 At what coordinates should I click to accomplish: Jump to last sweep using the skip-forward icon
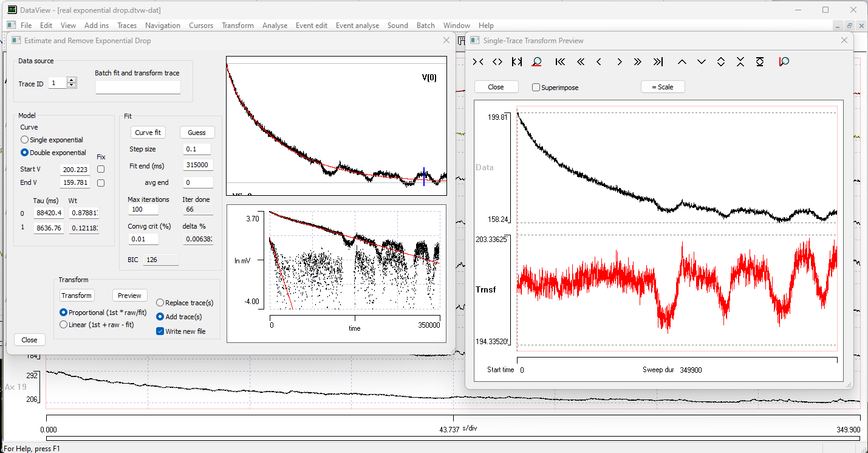click(x=658, y=61)
